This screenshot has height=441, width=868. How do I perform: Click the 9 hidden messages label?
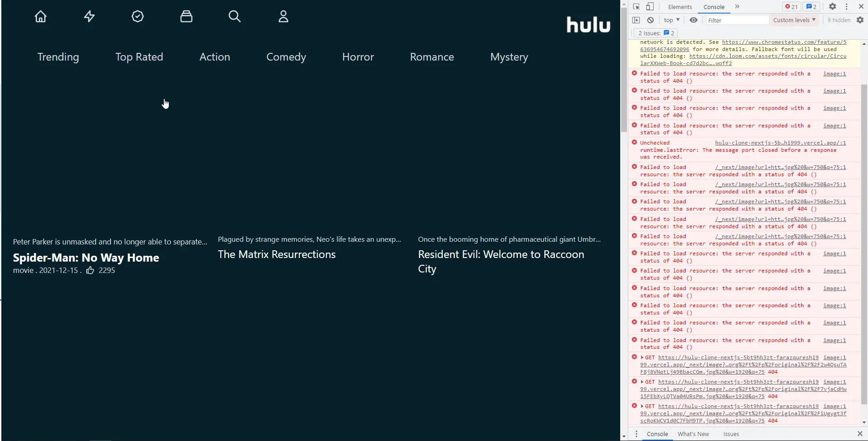[839, 20]
